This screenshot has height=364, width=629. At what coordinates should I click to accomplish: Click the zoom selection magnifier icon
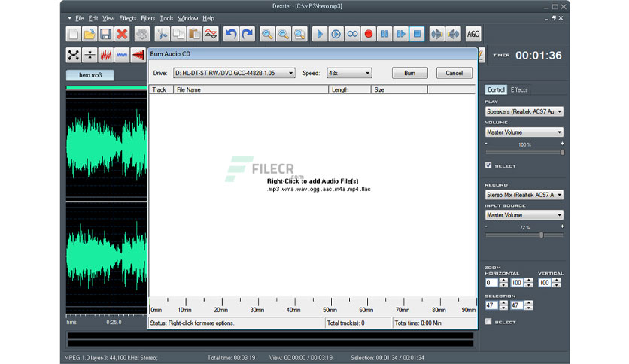(299, 34)
